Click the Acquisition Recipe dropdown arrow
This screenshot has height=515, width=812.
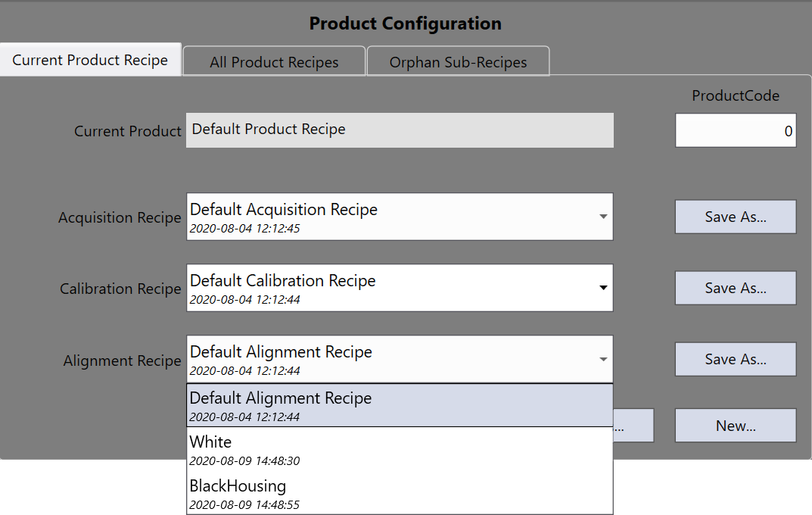pos(603,217)
